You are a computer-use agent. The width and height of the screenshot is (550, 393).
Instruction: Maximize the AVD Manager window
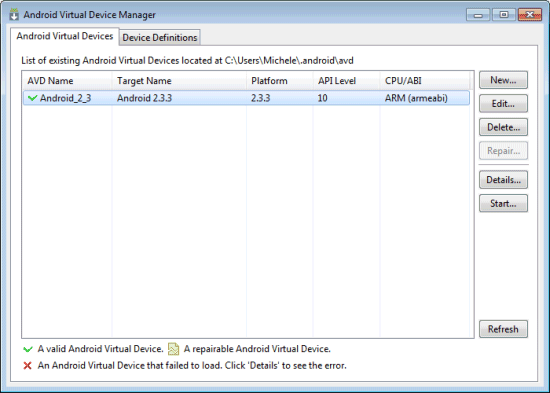point(504,15)
